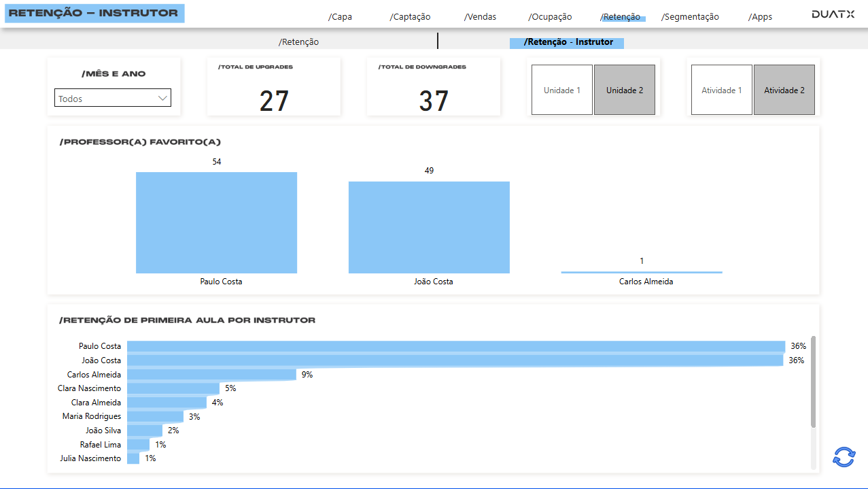Open the /Captação page
Screen dimensions: 868x489
409,16
